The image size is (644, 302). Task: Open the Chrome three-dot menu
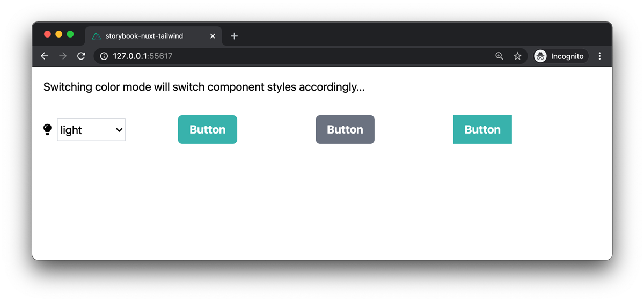point(599,56)
